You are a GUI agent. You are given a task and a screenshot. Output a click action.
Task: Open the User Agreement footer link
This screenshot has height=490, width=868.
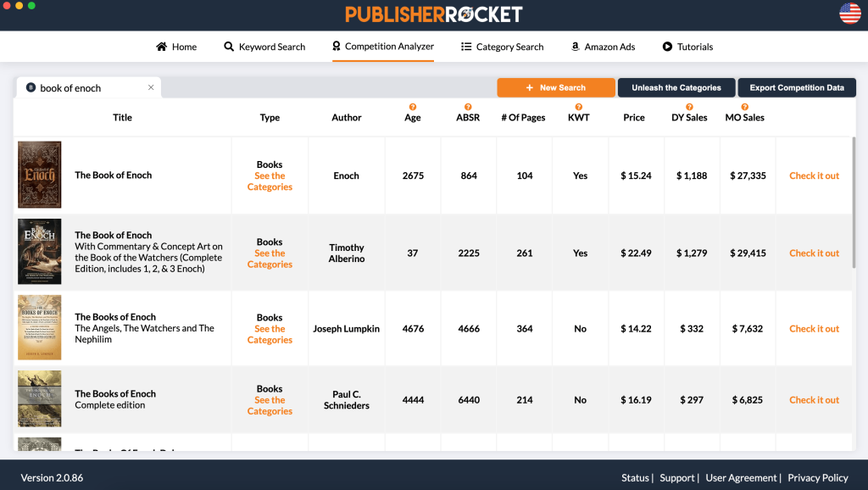coord(741,478)
